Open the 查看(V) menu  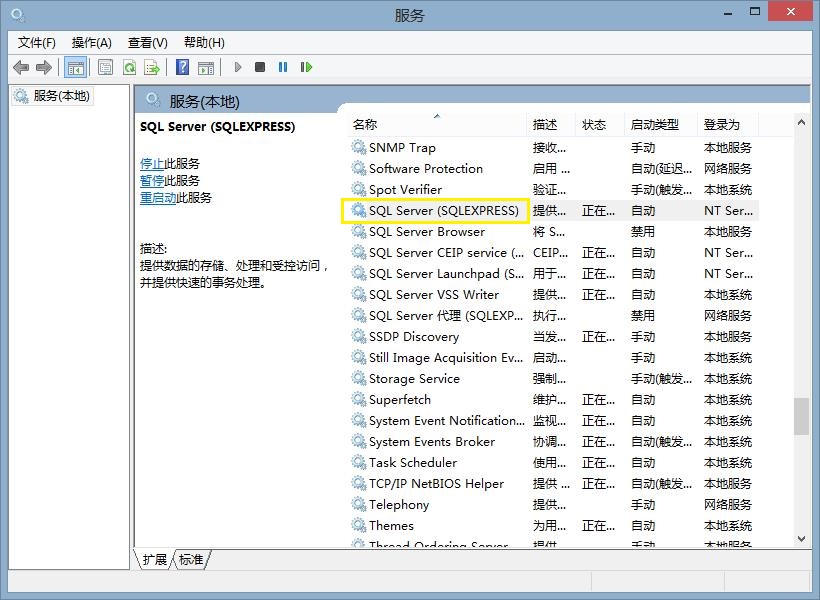(148, 42)
